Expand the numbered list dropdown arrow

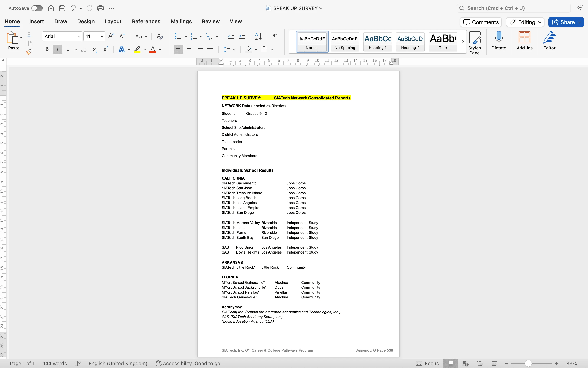click(x=201, y=37)
